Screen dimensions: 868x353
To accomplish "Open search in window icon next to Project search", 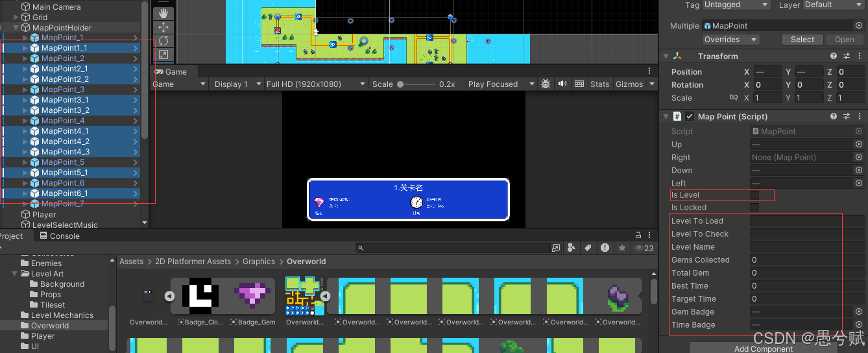I will 556,248.
